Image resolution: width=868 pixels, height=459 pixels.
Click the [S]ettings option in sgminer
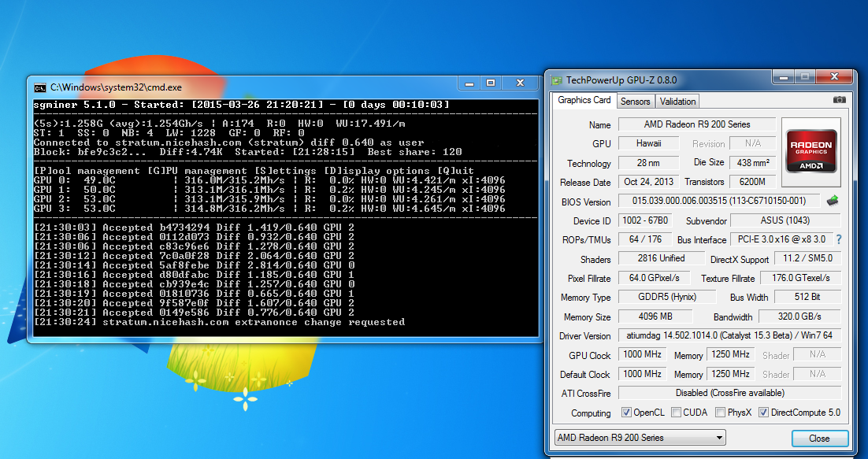click(x=286, y=171)
